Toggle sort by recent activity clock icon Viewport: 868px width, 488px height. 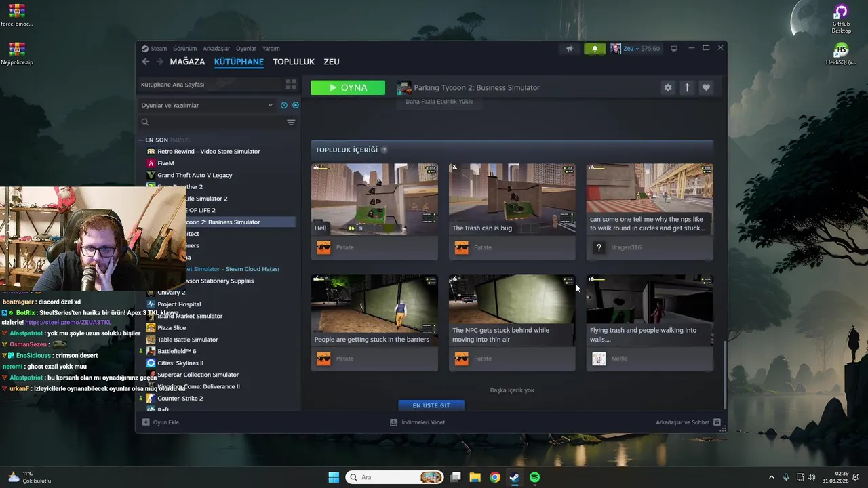tap(284, 105)
